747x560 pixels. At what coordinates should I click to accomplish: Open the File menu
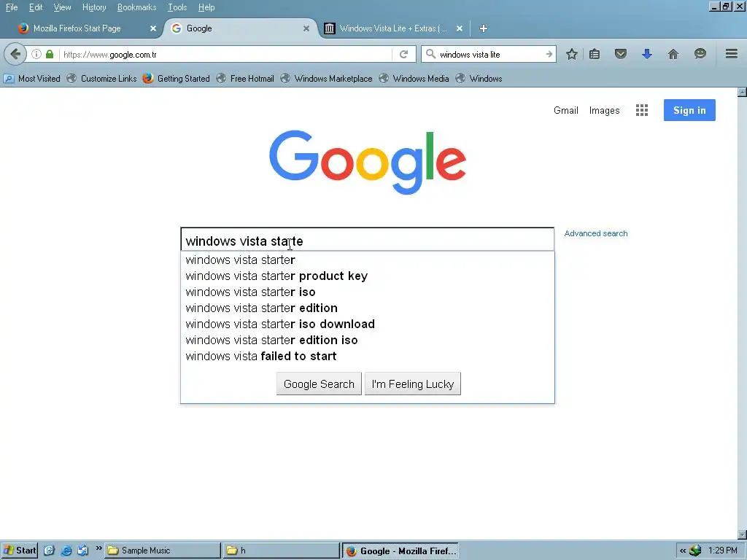point(12,7)
